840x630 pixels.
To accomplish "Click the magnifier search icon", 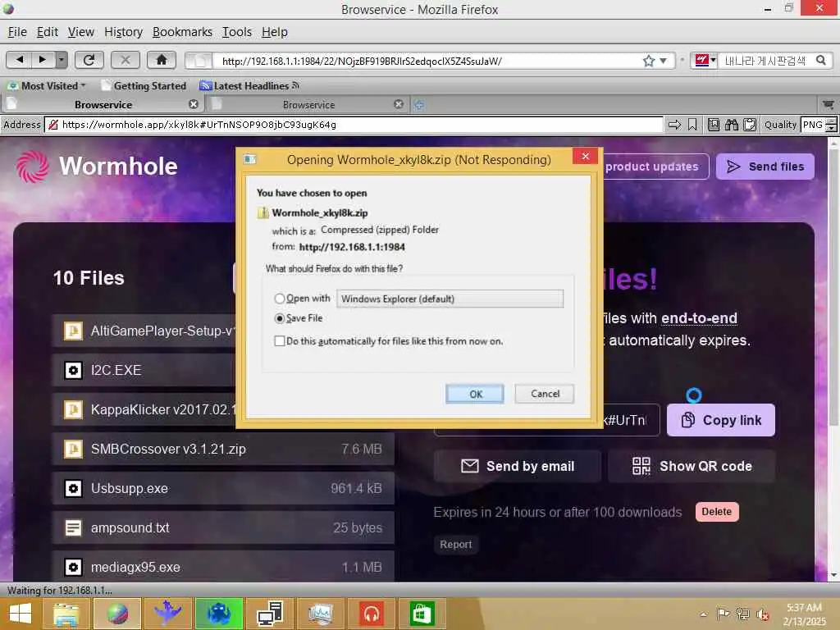I will coord(820,61).
